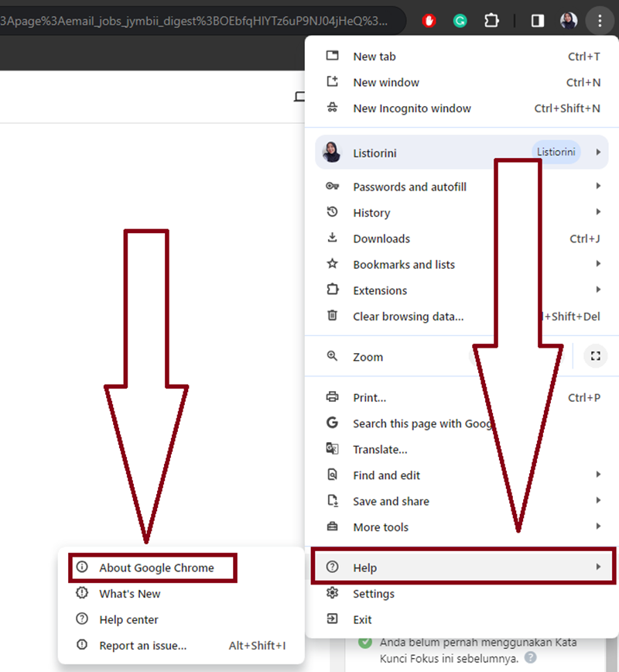The image size is (619, 672).
Task: Click the Incognito icon in menu
Action: click(333, 107)
